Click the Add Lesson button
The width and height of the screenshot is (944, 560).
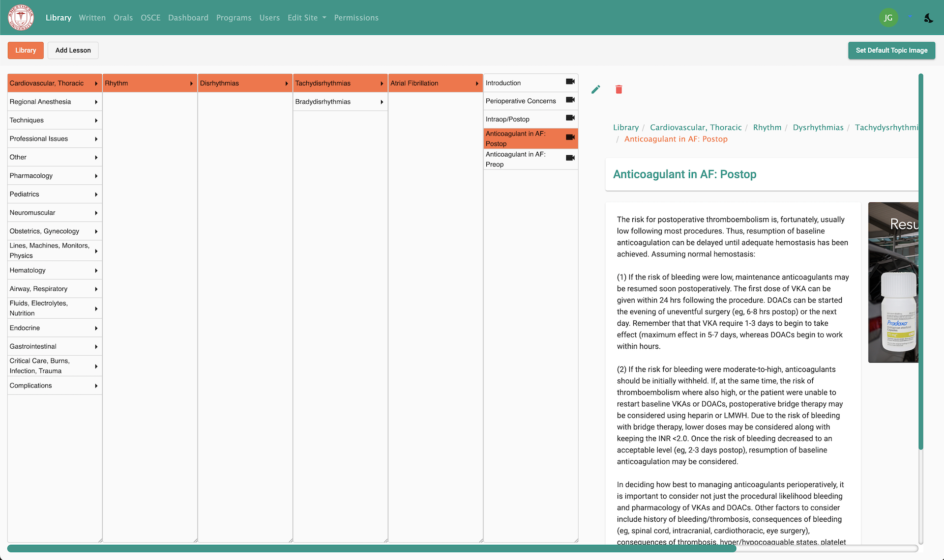73,51
